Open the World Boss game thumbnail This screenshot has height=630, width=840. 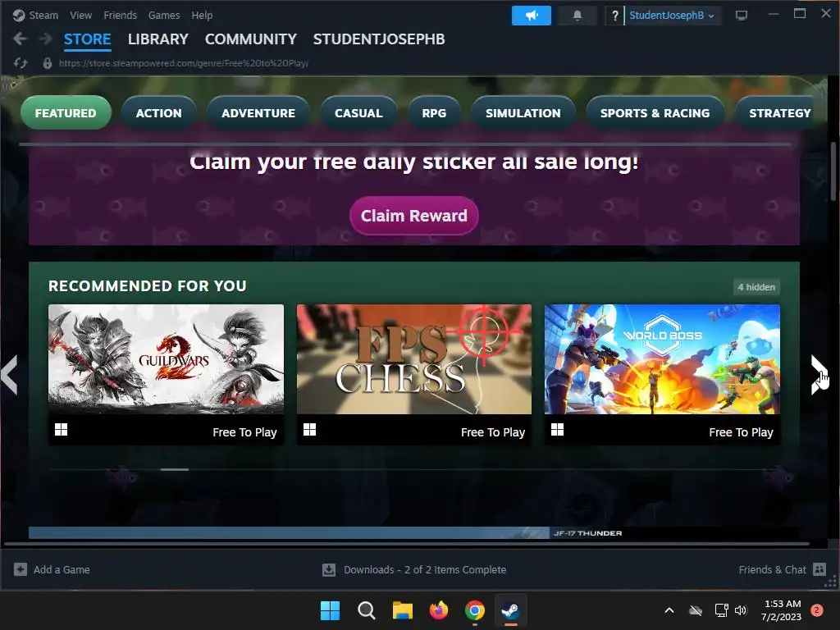coord(662,359)
